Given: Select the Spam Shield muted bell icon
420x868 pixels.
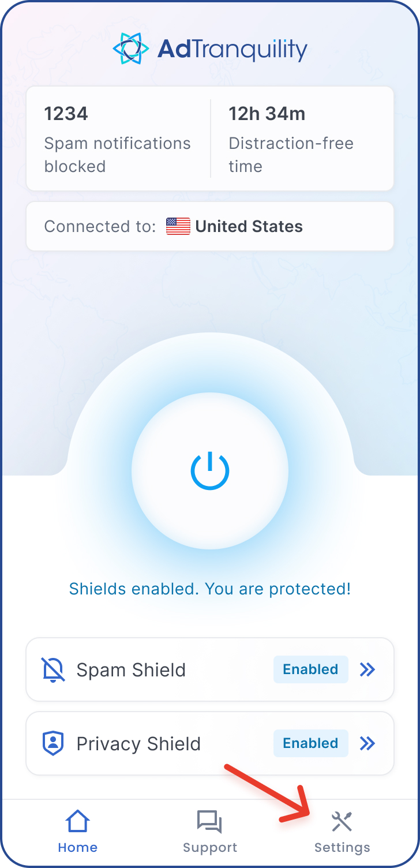Looking at the screenshot, I should 52,669.
